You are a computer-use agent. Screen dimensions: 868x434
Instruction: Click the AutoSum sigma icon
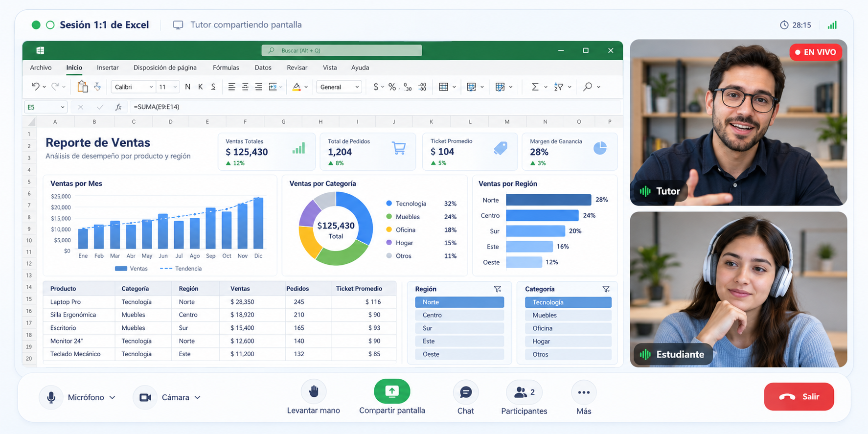click(x=535, y=87)
